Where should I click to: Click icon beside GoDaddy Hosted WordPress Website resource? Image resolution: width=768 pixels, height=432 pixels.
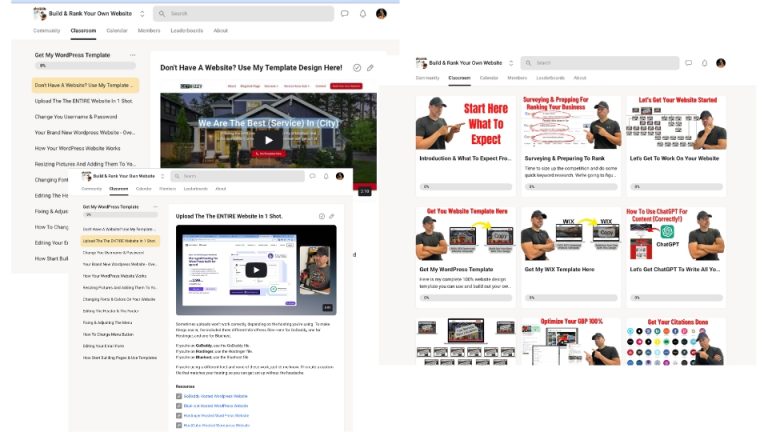[179, 397]
